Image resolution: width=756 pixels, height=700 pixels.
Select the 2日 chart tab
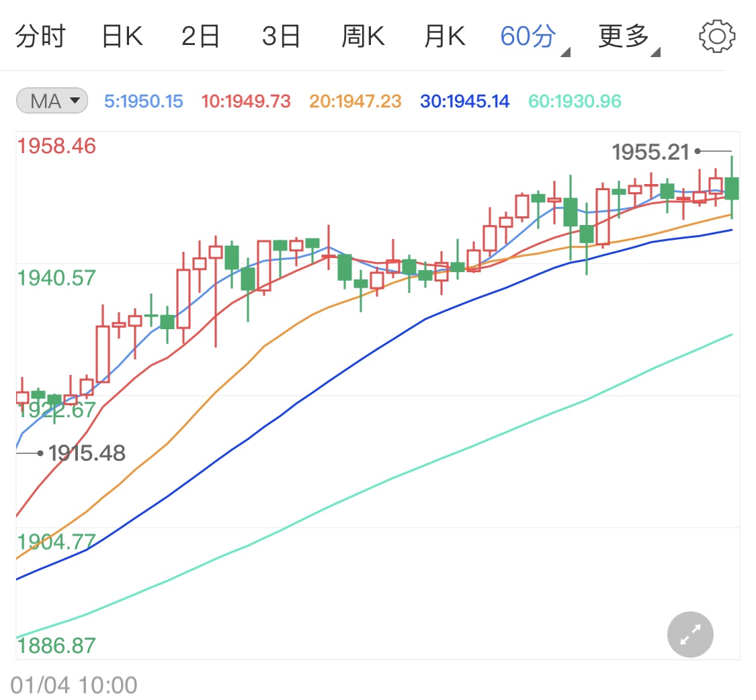click(x=200, y=37)
